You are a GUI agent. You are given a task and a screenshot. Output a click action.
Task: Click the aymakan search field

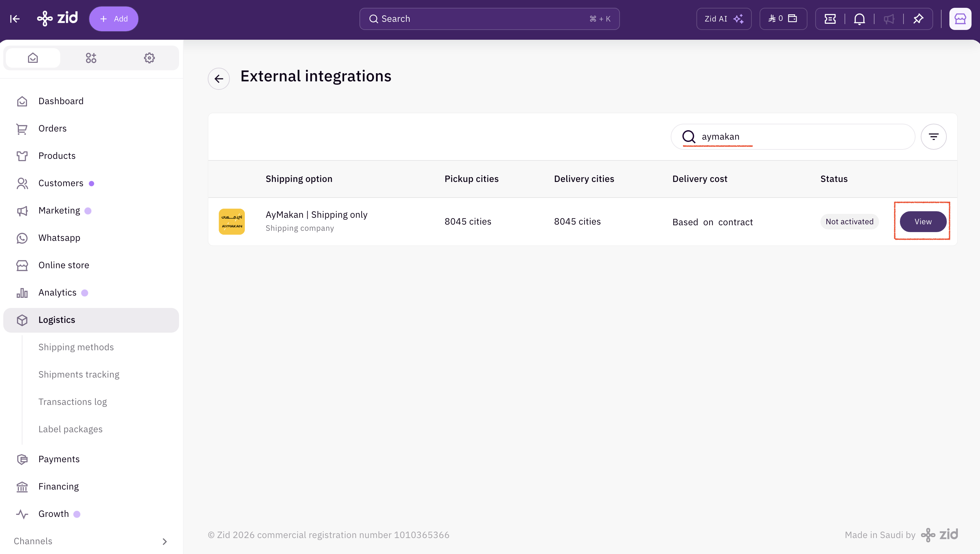coord(792,137)
